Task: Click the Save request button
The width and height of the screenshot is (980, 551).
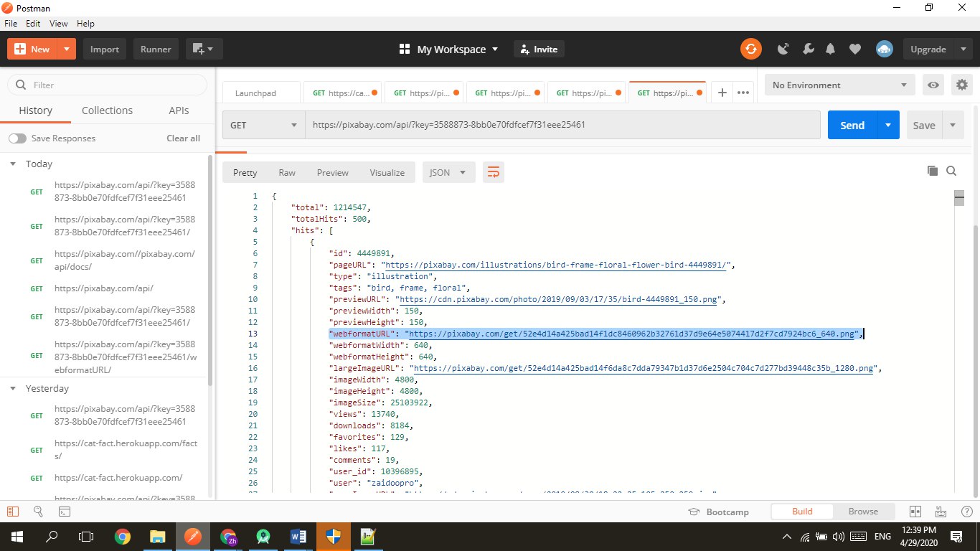Action: 924,125
